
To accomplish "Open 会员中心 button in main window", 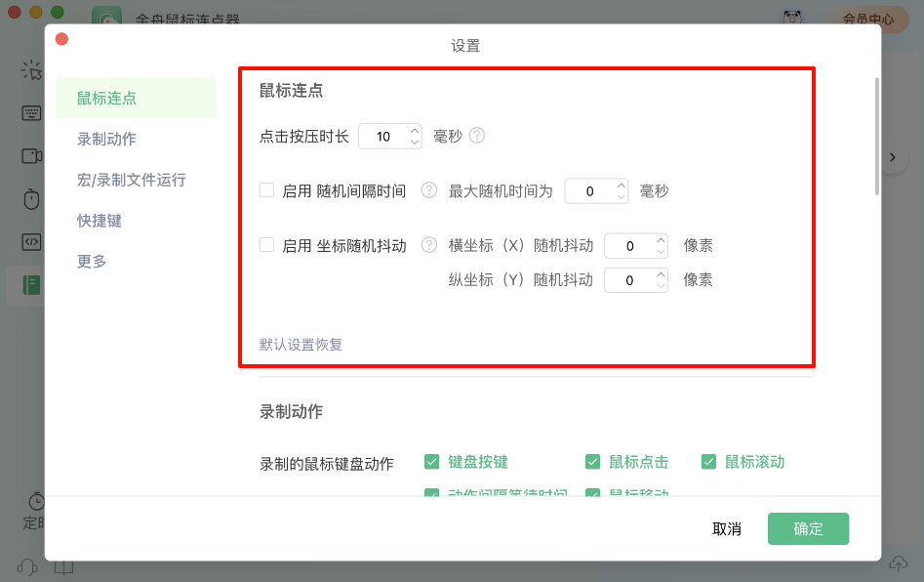I will coord(868,19).
